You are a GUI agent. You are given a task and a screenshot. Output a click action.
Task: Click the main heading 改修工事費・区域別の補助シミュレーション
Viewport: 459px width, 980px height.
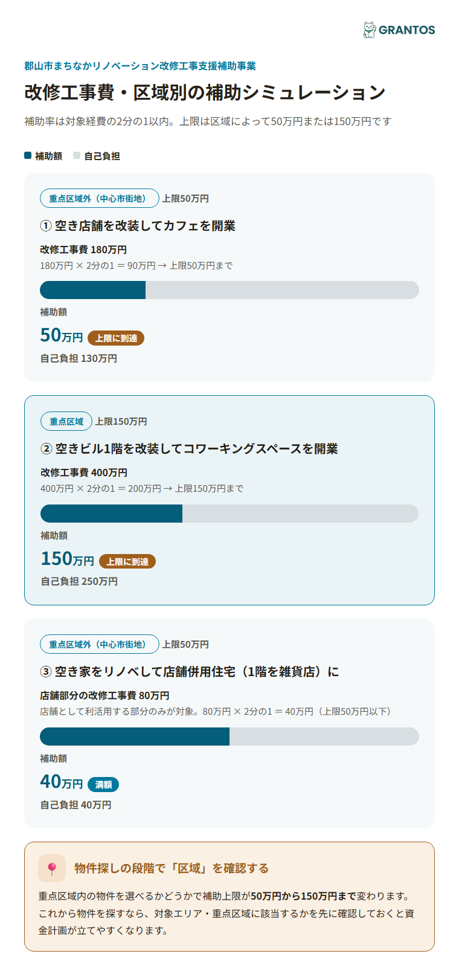click(x=205, y=92)
